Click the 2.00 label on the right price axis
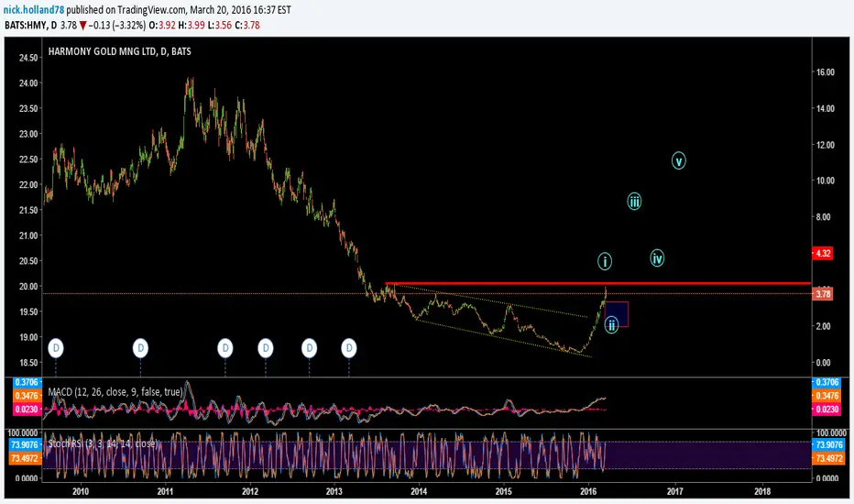This screenshot has height=504, width=854. (x=824, y=326)
